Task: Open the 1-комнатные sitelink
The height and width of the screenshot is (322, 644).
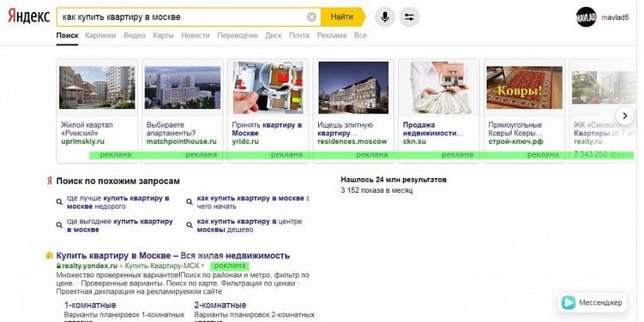Action: tap(90, 305)
